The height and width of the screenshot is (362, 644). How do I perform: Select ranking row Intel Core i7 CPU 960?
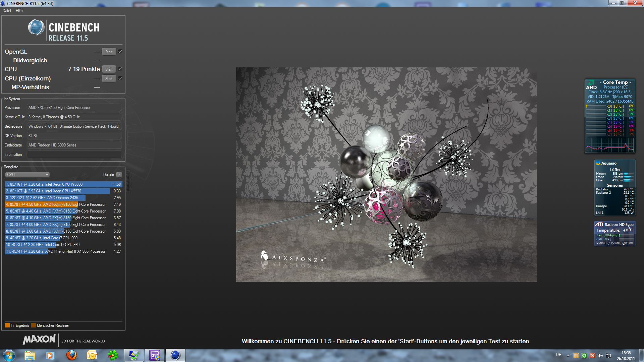[x=63, y=238]
